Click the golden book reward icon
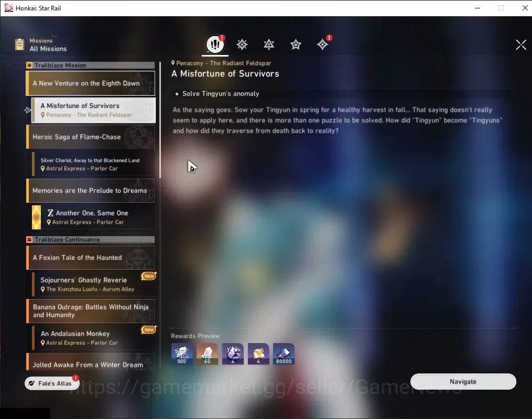This screenshot has height=419, width=532. tap(258, 354)
